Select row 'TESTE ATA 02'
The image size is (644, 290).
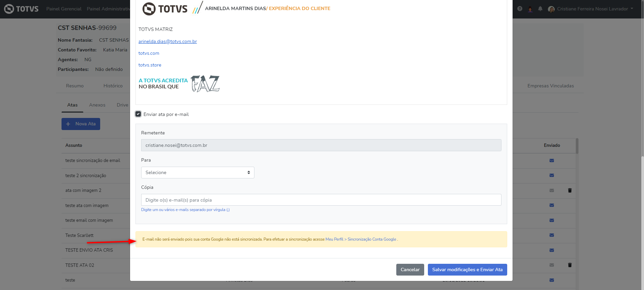pos(80,265)
